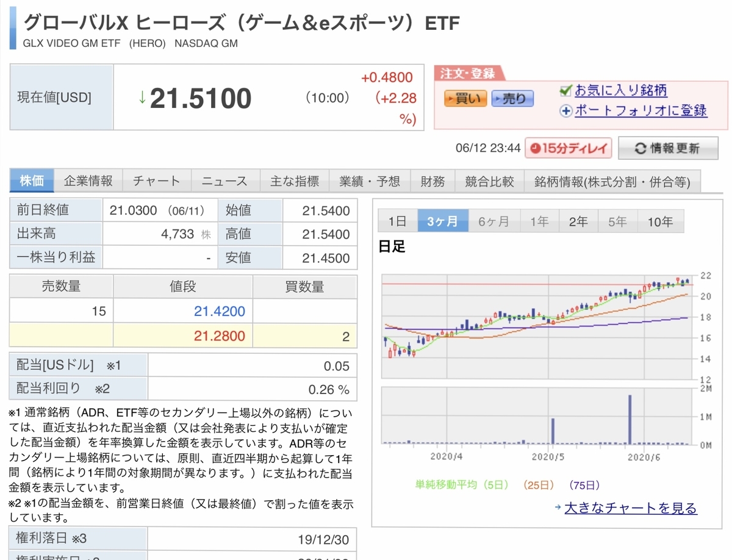Click the +0.4800 price change value
This screenshot has width=732, height=560.
(x=387, y=78)
